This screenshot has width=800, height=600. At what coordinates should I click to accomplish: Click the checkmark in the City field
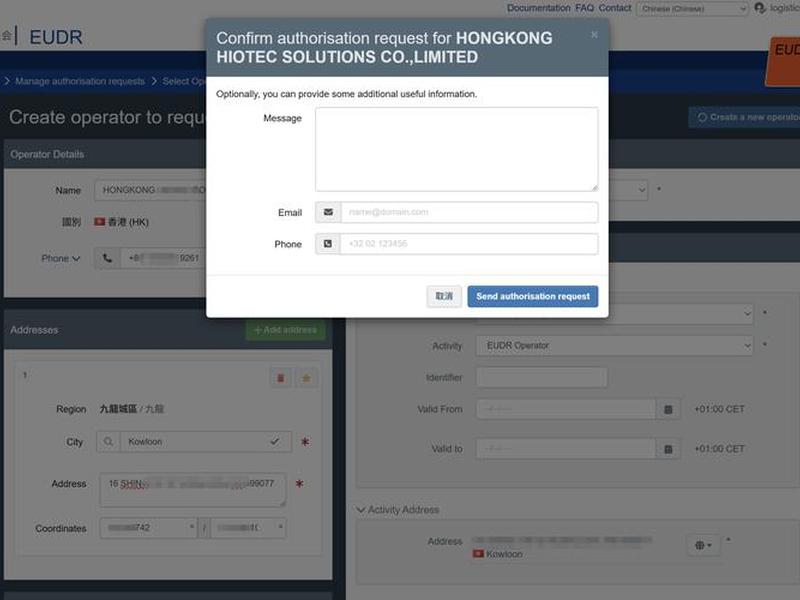pyautogui.click(x=274, y=441)
